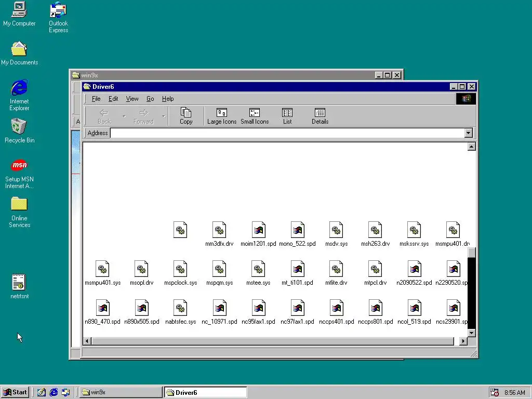
Task: Click the Forward toolbar button
Action: [143, 116]
